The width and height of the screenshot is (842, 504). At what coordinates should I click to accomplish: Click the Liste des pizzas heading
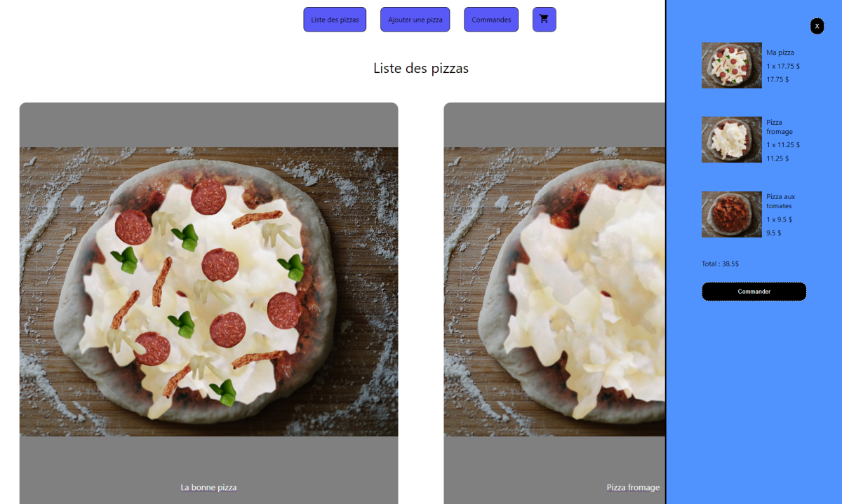(421, 68)
